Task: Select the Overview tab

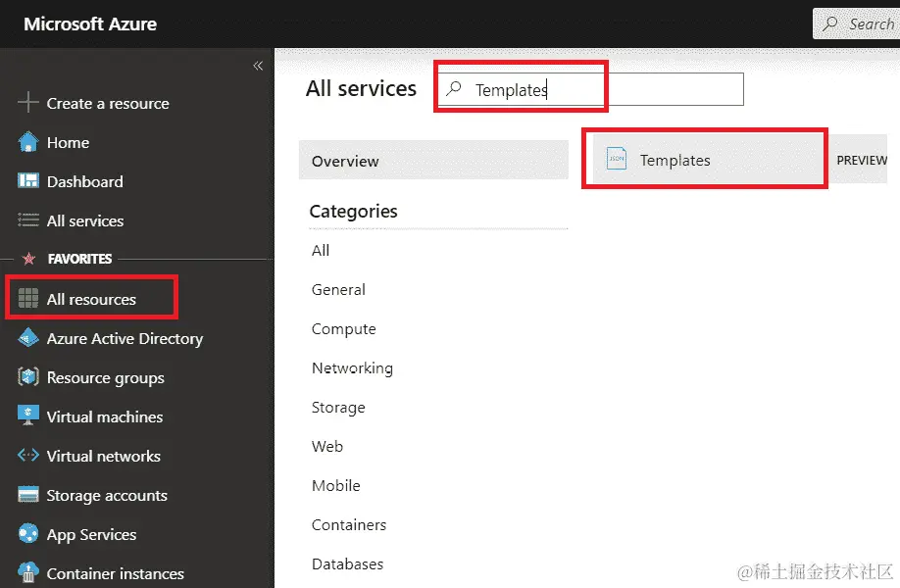Action: 433,160
